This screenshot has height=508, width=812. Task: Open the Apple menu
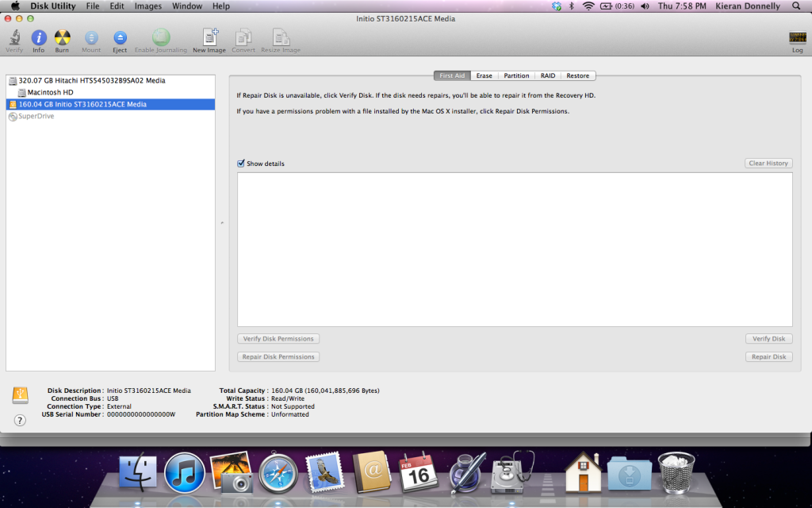[16, 6]
